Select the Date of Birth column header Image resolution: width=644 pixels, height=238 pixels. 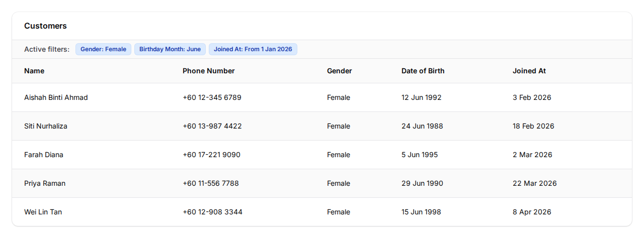click(423, 71)
